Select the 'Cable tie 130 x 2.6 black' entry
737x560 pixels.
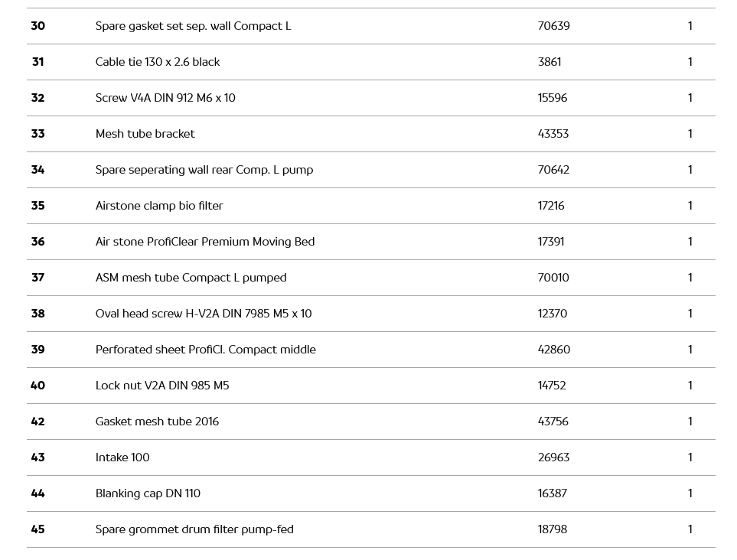(x=158, y=62)
